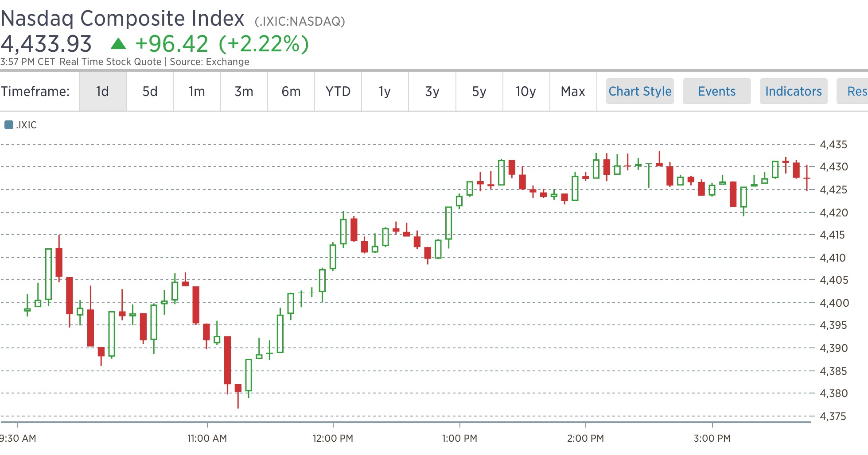Select the 1y timeframe
Viewport: 868px width, 455px height.
[x=385, y=91]
